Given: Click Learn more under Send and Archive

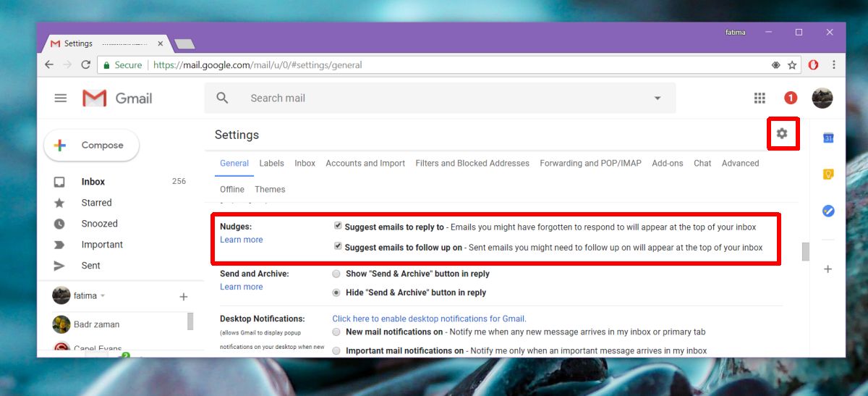Looking at the screenshot, I should [x=242, y=287].
